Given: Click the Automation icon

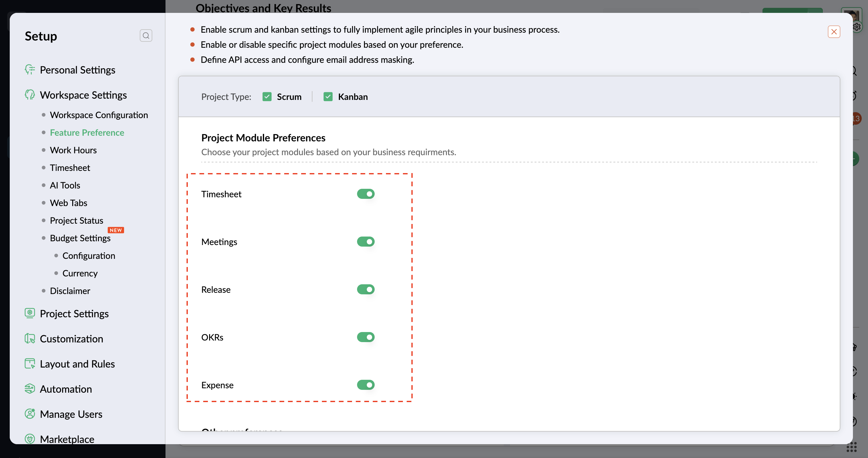Looking at the screenshot, I should click(30, 389).
